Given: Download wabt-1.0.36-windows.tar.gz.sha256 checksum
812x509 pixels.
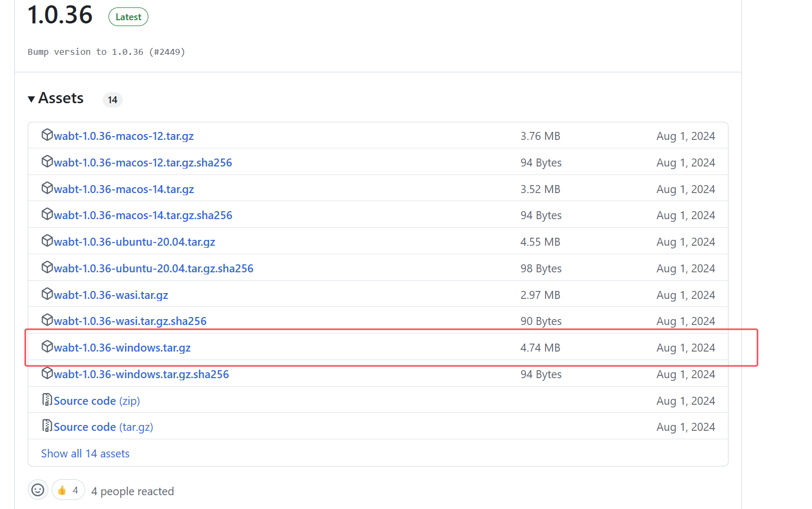Looking at the screenshot, I should coord(141,374).
